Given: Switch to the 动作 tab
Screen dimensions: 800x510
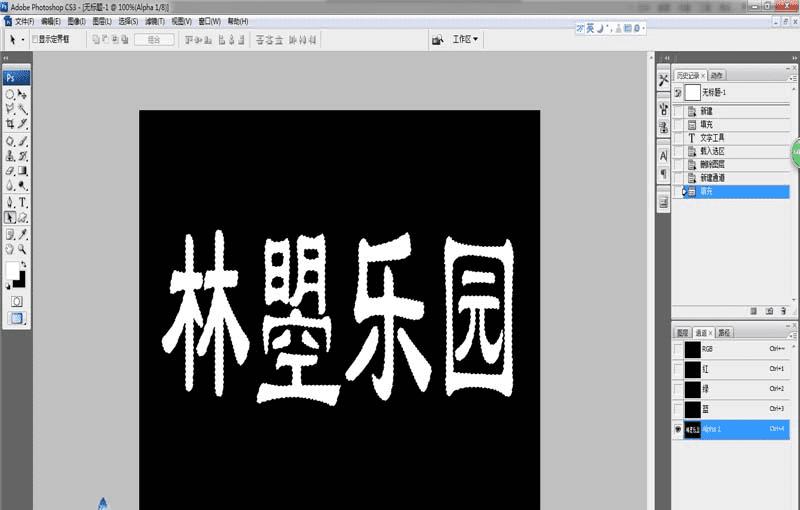Looking at the screenshot, I should (x=717, y=75).
